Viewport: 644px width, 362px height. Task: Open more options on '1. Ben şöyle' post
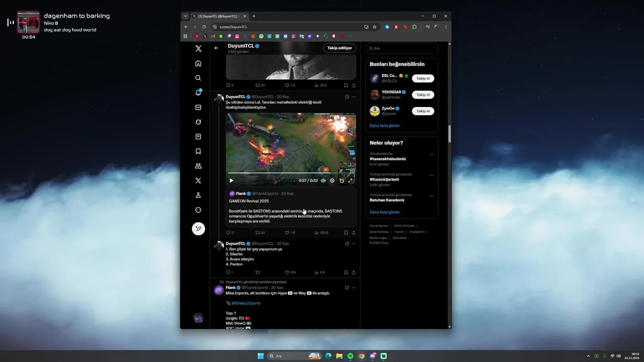(354, 244)
